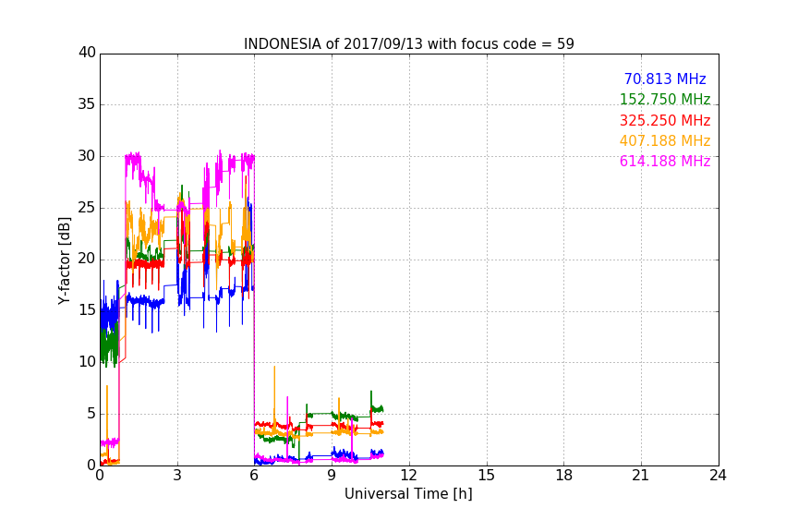This screenshot has height=532, width=798.
Task: Click y-axis tick label '30'
Action: coord(87,156)
